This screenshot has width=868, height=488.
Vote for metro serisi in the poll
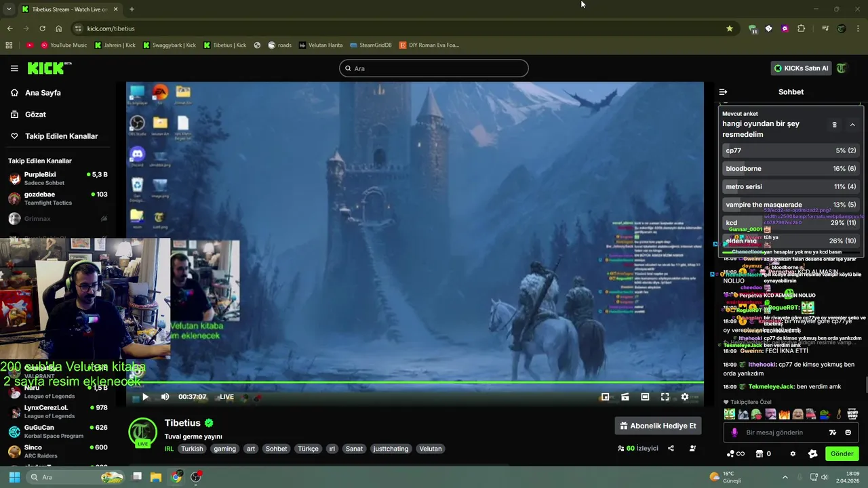click(x=791, y=186)
